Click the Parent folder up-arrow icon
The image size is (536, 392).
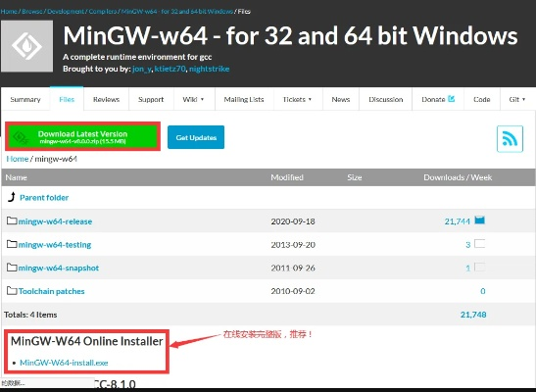(x=12, y=197)
